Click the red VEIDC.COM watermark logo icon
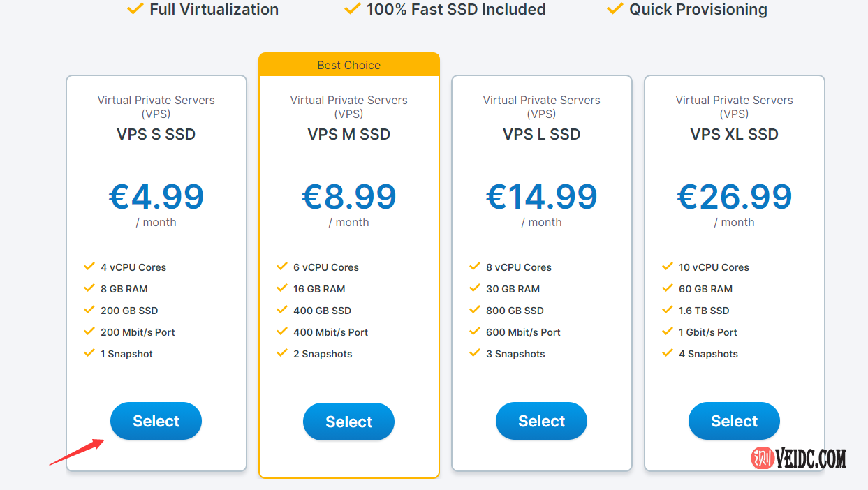Viewport: 868px width, 490px height. (763, 458)
